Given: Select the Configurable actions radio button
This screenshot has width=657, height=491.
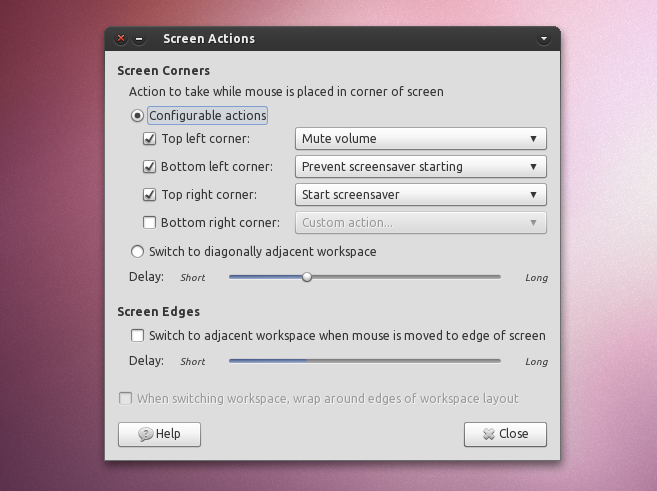Looking at the screenshot, I should [137, 116].
